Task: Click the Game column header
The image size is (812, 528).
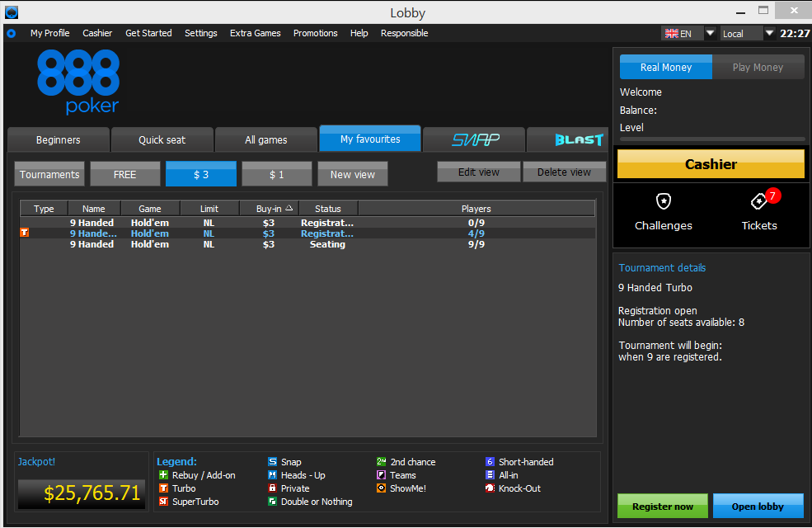Action: click(x=150, y=208)
